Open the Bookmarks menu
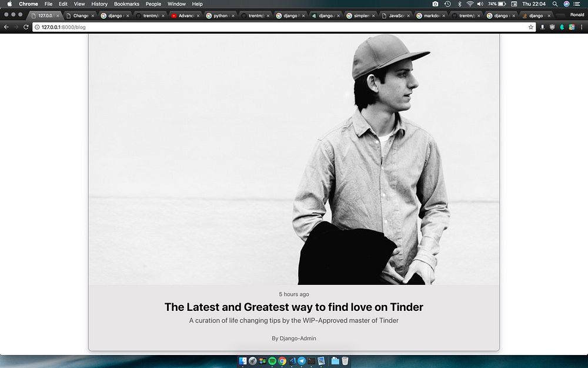 point(127,4)
